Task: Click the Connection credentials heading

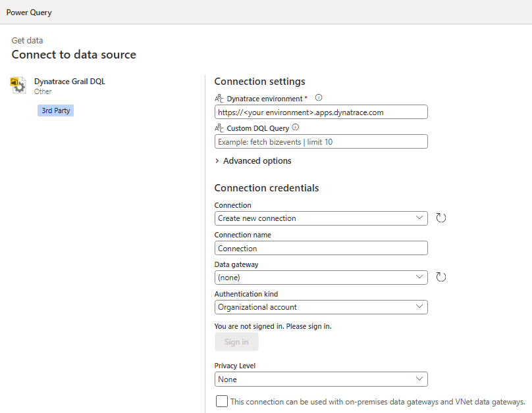Action: tap(267, 187)
